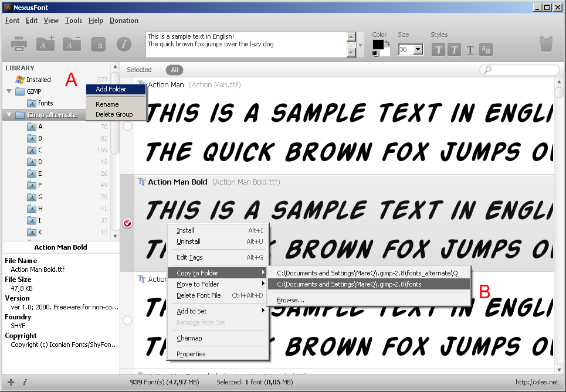566x392 pixels.
Task: Switch to the All filter toggle
Action: (174, 70)
